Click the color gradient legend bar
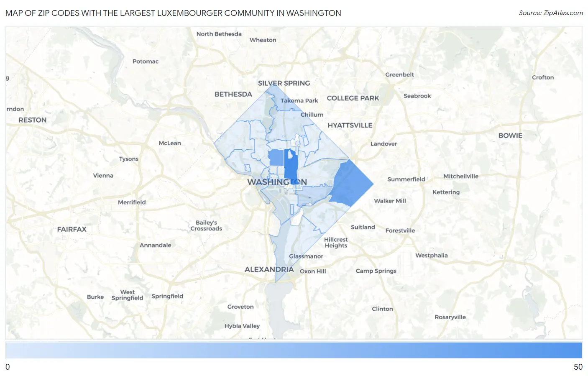 [x=294, y=350]
